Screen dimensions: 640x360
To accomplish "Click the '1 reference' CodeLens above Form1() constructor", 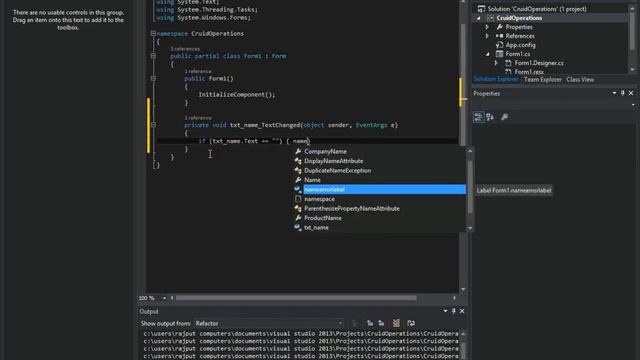I will click(198, 71).
